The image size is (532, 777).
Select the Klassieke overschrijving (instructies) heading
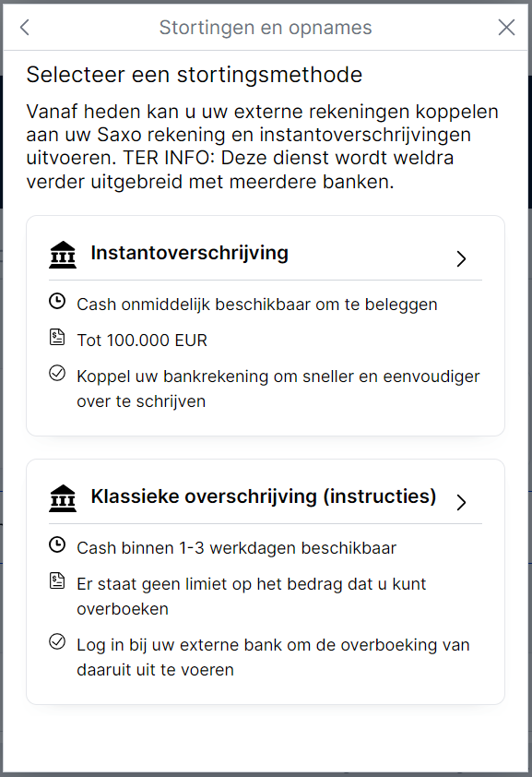(264, 496)
